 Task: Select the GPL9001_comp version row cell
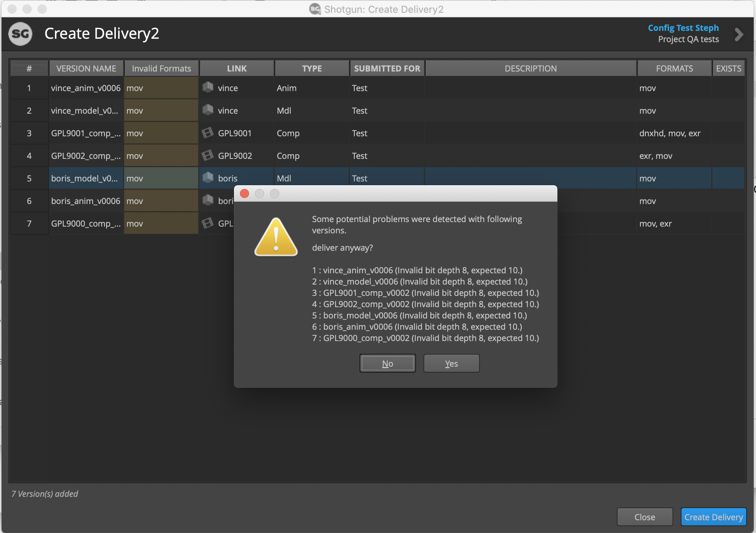[x=86, y=133]
